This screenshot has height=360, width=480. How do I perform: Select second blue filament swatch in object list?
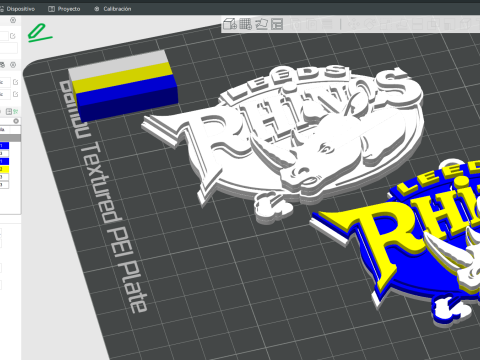coord(4,161)
